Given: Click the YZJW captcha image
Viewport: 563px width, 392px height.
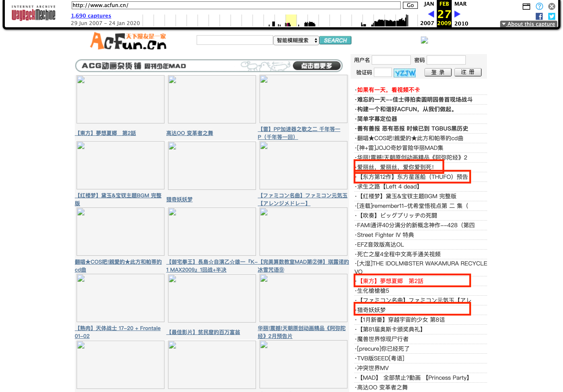Looking at the screenshot, I should [x=405, y=73].
